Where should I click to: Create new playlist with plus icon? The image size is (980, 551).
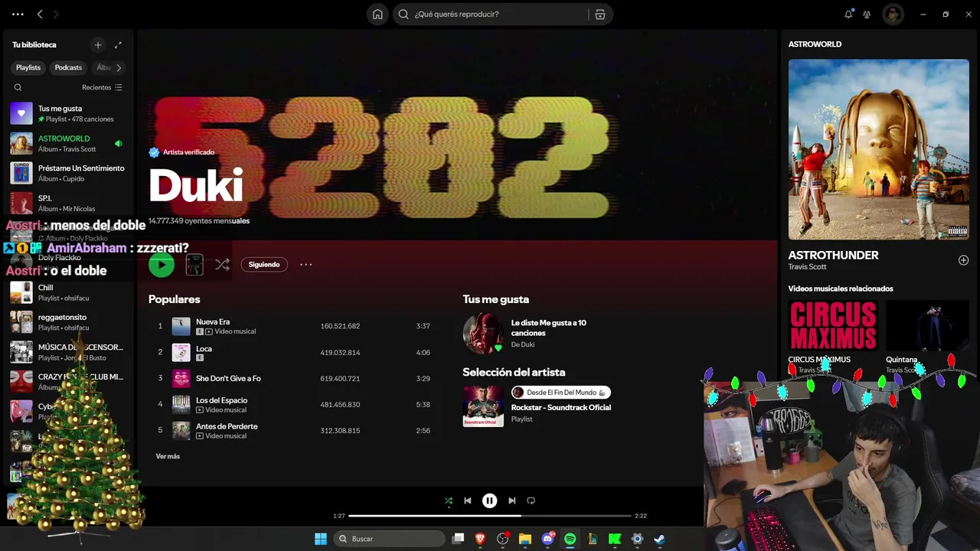click(97, 45)
